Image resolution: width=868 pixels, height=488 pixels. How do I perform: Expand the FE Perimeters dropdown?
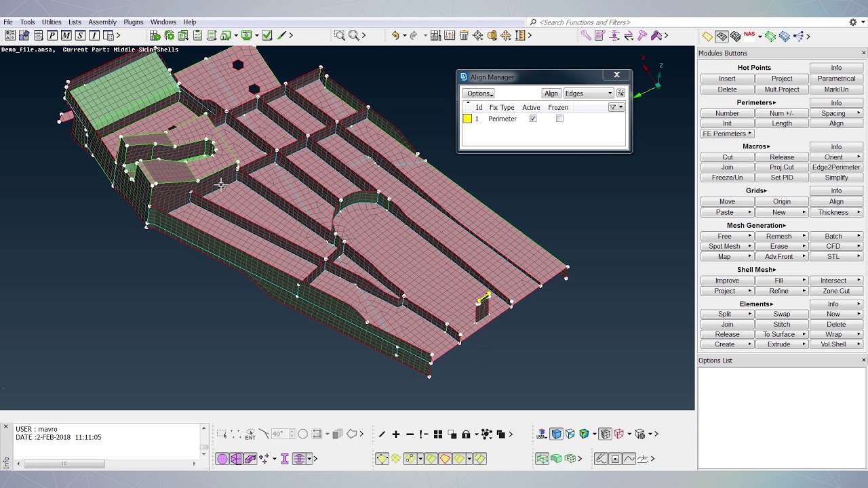pyautogui.click(x=727, y=134)
